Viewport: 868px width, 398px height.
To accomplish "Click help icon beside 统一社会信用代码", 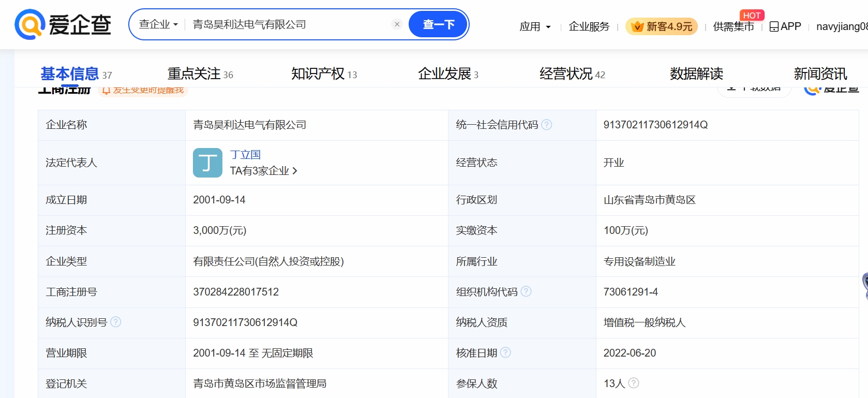I will tap(546, 125).
